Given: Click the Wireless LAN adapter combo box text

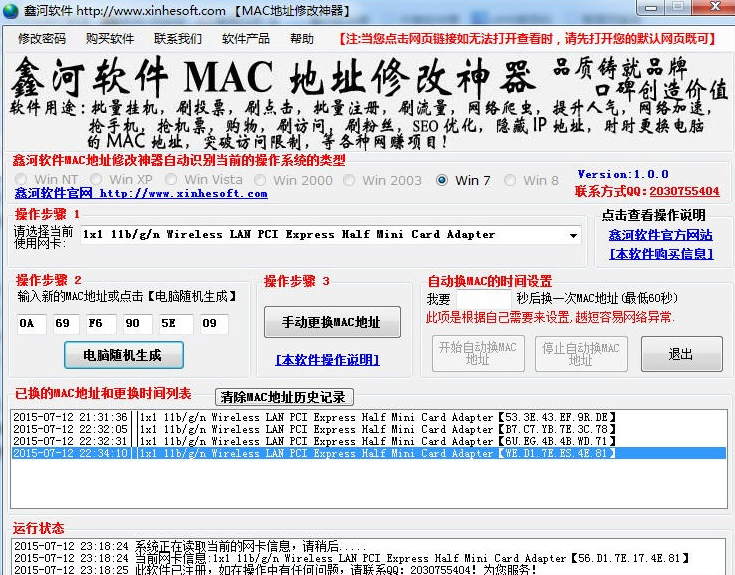Looking at the screenshot, I should 289,234.
